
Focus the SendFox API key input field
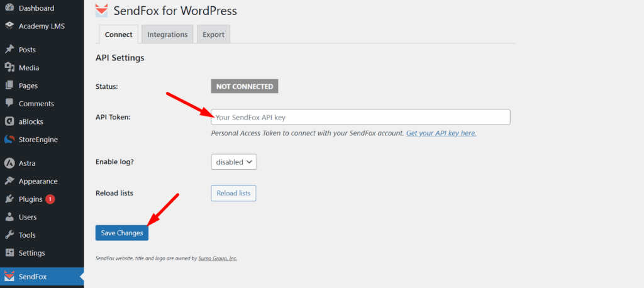pos(360,117)
